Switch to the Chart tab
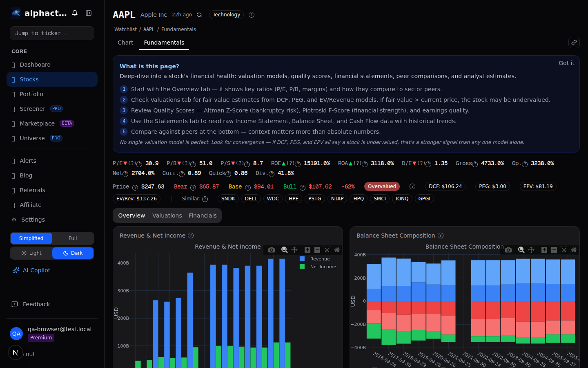The height and width of the screenshot is (368, 588). pos(125,43)
